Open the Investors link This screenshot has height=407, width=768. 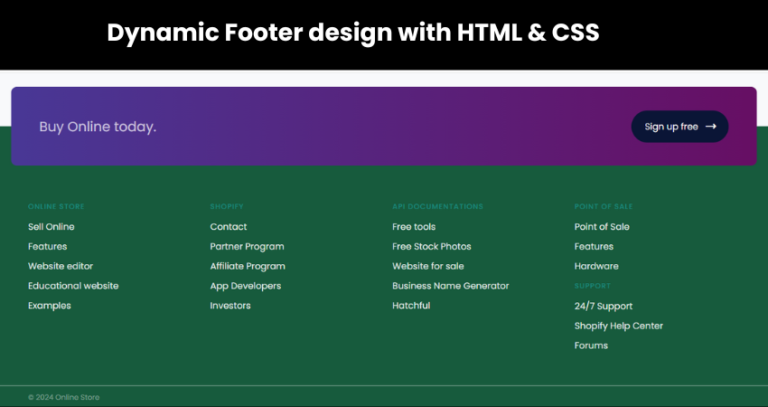point(230,306)
